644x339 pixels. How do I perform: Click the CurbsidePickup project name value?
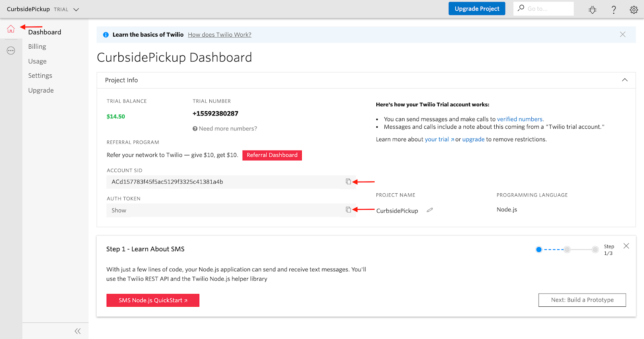click(397, 211)
